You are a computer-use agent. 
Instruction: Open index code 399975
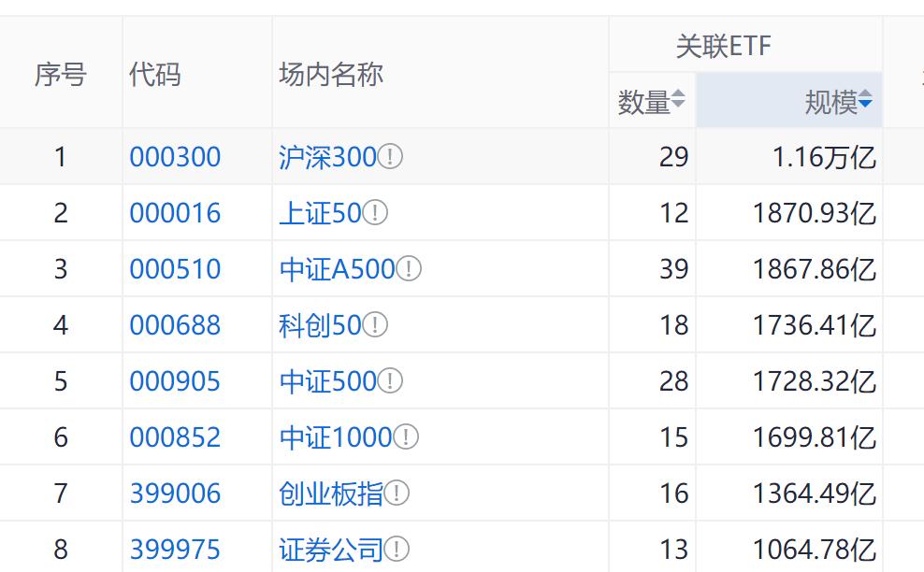pyautogui.click(x=175, y=549)
